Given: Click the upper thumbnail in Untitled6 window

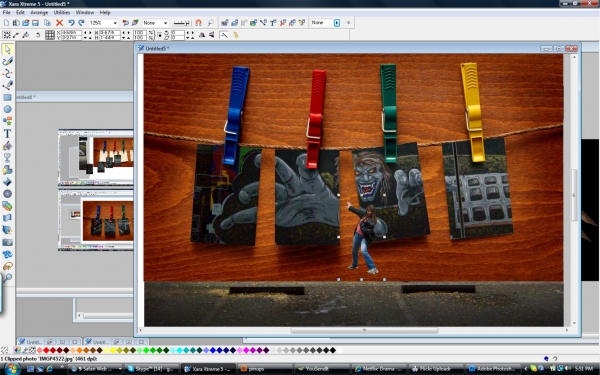Looking at the screenshot, I should pyautogui.click(x=96, y=158).
